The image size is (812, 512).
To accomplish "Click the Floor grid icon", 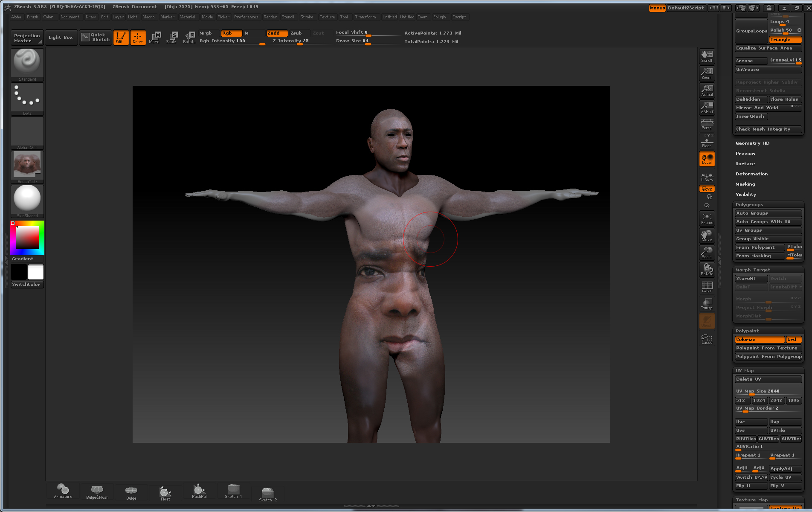I will pyautogui.click(x=707, y=142).
